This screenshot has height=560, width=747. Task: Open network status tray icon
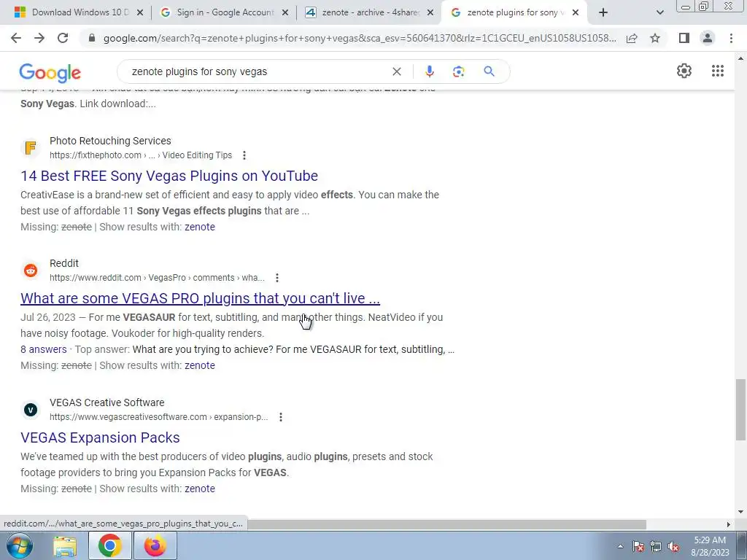[x=656, y=546]
